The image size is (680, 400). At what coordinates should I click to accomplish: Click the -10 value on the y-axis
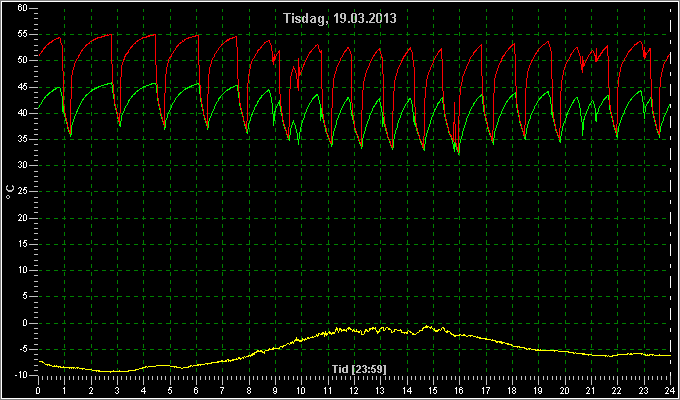tap(21, 375)
